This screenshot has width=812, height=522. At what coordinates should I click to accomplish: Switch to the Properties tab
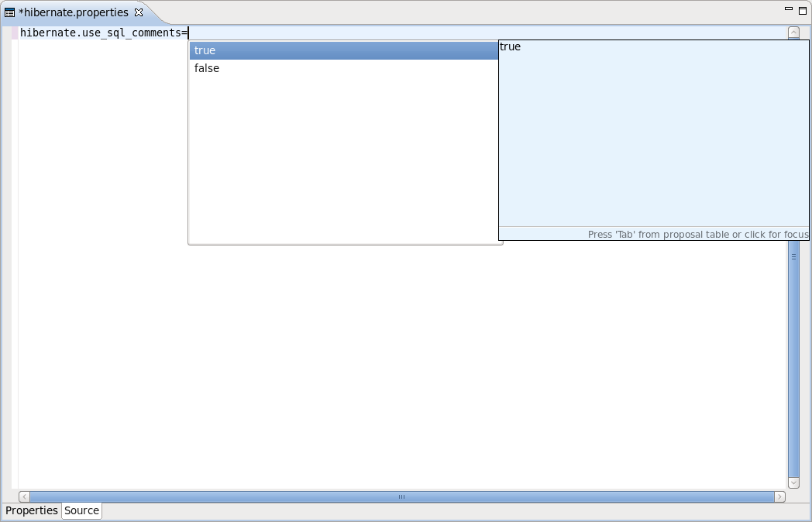coord(31,510)
